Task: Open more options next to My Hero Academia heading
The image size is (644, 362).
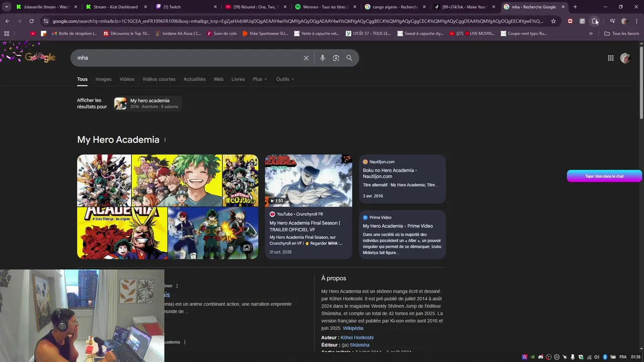Action: pos(165,140)
